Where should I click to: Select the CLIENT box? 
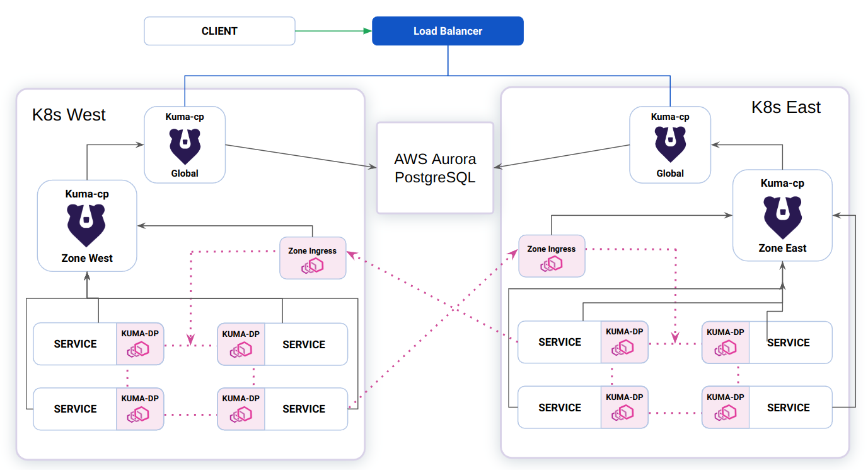[x=219, y=30]
